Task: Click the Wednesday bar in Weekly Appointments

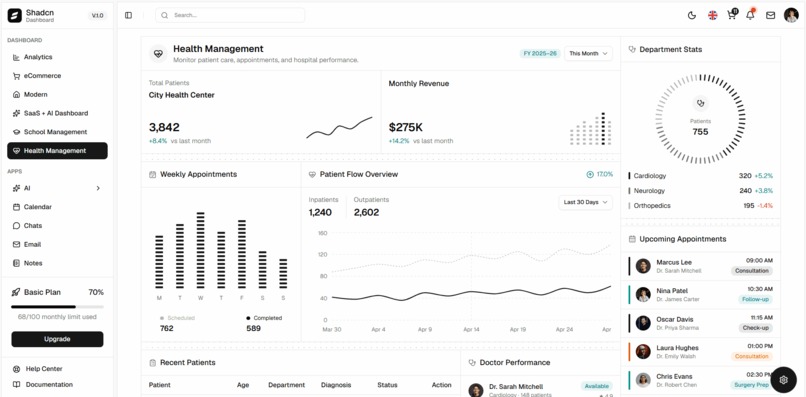Action: point(200,250)
